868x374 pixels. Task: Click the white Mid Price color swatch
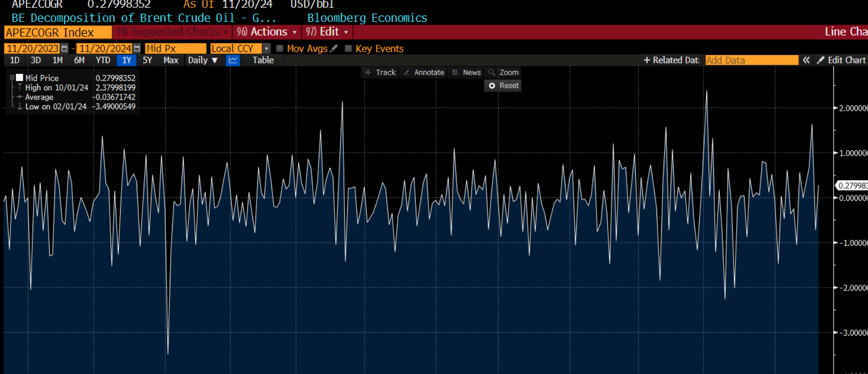click(20, 78)
